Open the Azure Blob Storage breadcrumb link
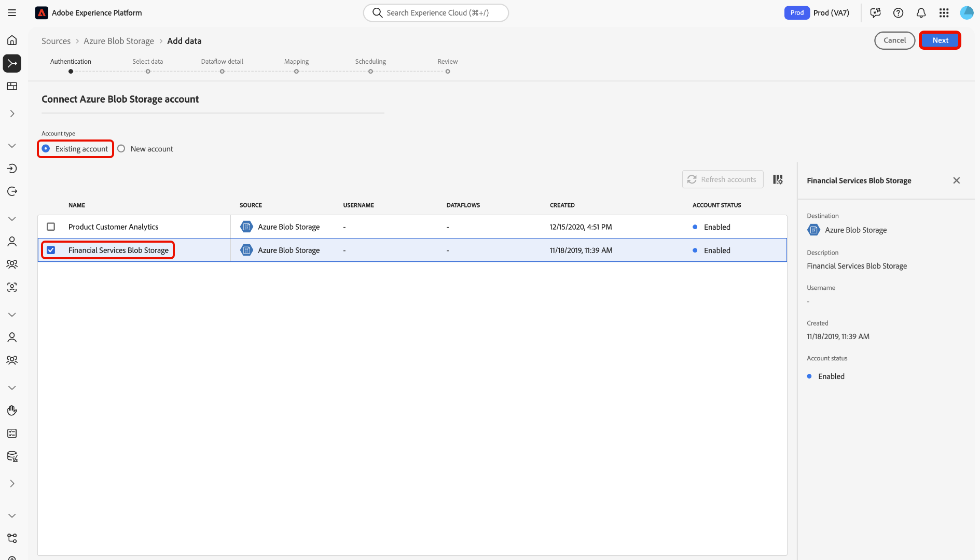 click(x=119, y=41)
